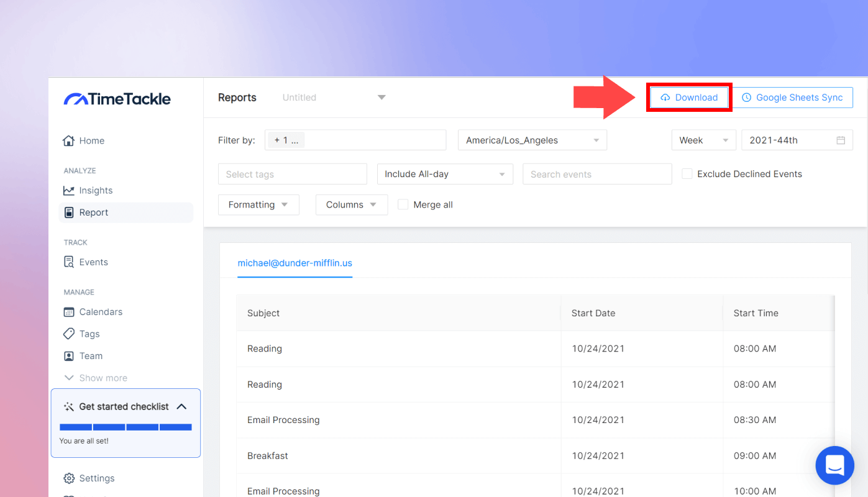Click the Start Date column header
The width and height of the screenshot is (868, 497).
[642, 313]
